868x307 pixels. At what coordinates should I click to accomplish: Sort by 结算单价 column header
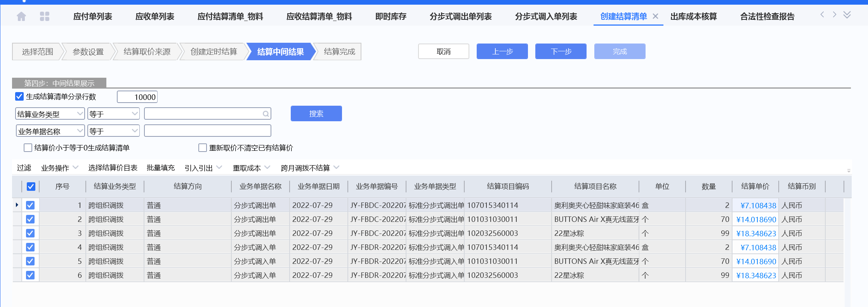tap(755, 187)
